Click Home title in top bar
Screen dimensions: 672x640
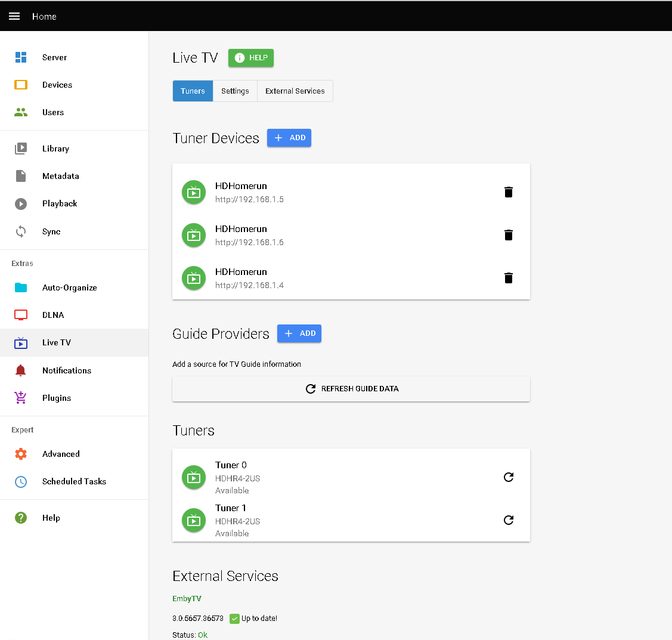click(45, 16)
